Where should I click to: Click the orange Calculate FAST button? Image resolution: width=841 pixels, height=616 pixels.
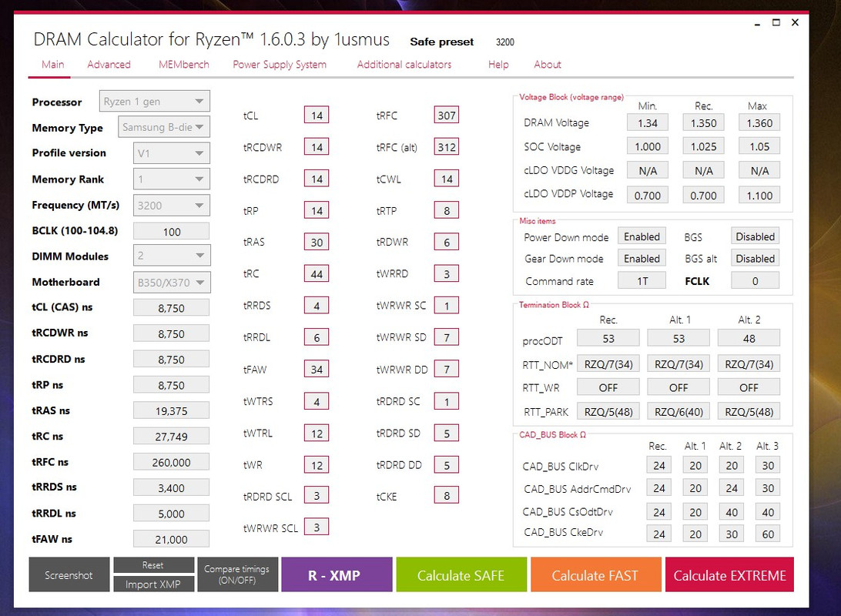595,574
